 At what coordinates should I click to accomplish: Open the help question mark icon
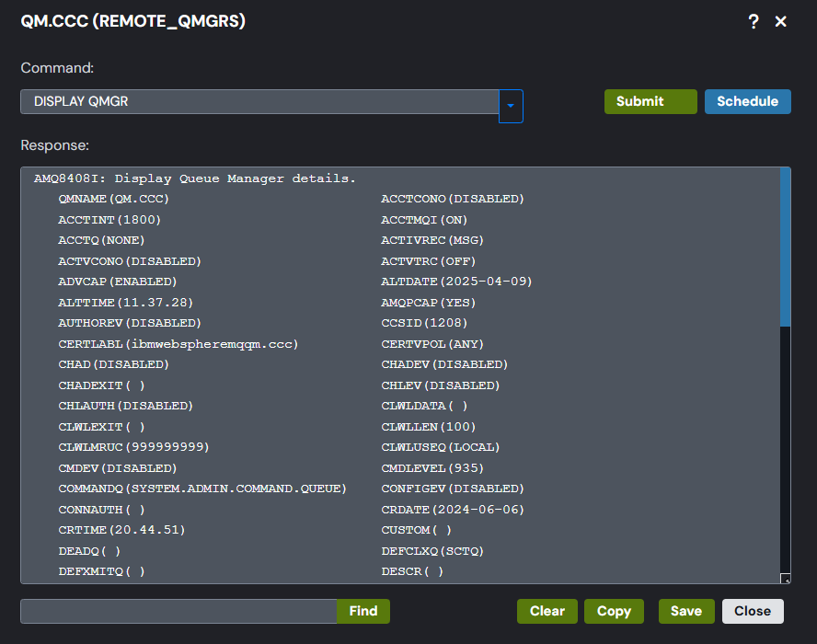[x=754, y=21]
